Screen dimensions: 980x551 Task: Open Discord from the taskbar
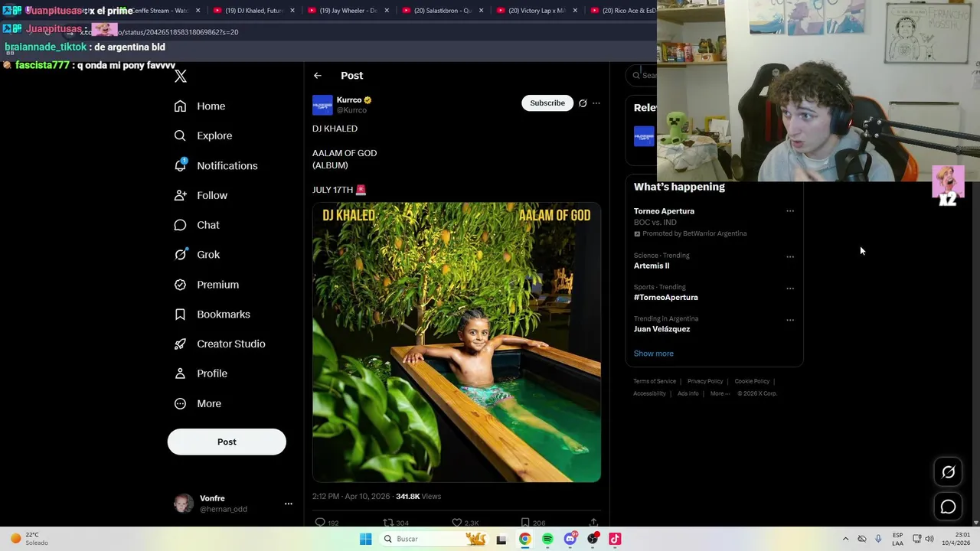tap(570, 539)
